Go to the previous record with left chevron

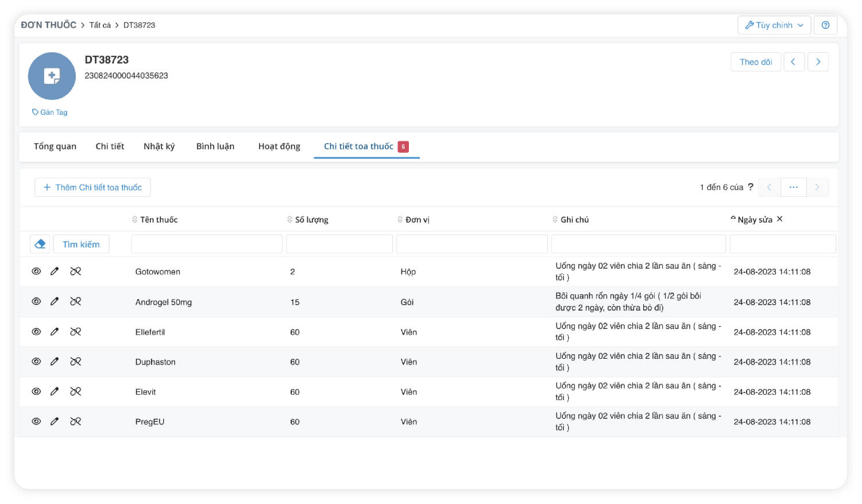tap(793, 62)
